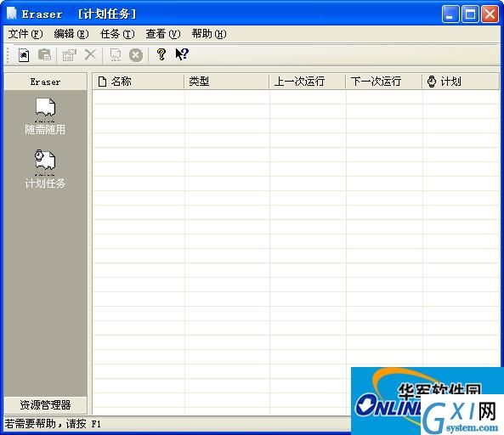Sort by the 上一次运行 column header

coord(307,82)
